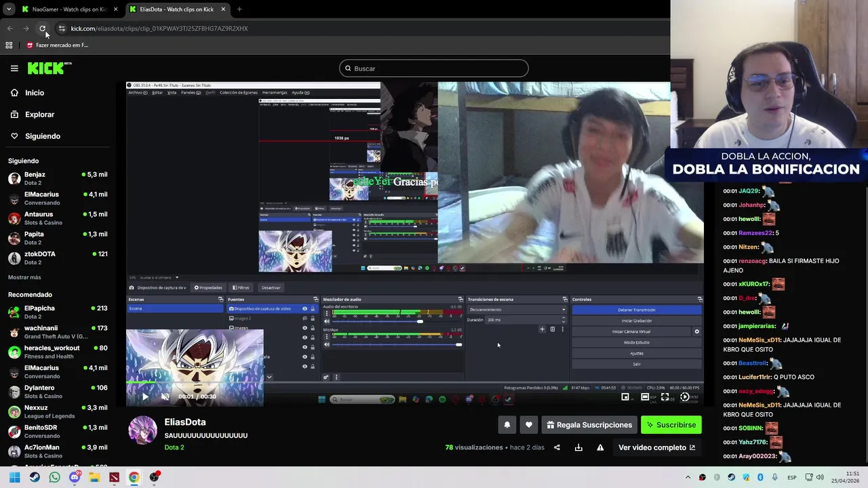Open BenitoSDR recommended channel
The height and width of the screenshot is (488, 868).
58,431
